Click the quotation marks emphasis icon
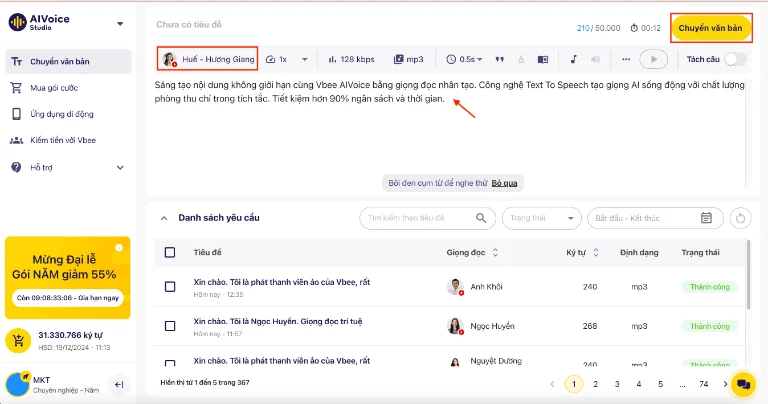 tap(499, 59)
